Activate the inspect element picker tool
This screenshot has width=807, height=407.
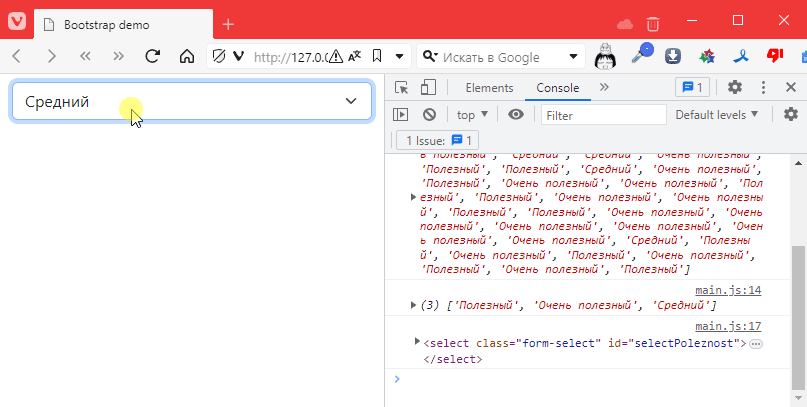(401, 88)
